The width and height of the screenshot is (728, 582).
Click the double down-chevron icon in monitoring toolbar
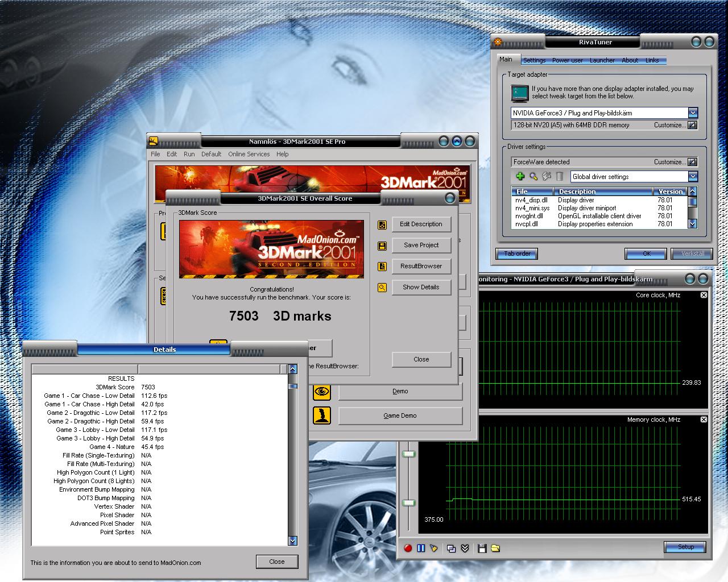point(465,548)
